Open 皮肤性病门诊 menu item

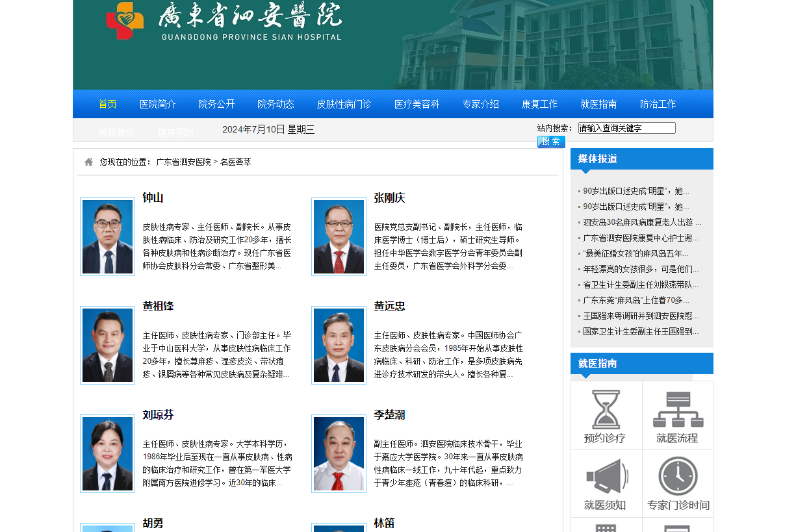pyautogui.click(x=344, y=104)
